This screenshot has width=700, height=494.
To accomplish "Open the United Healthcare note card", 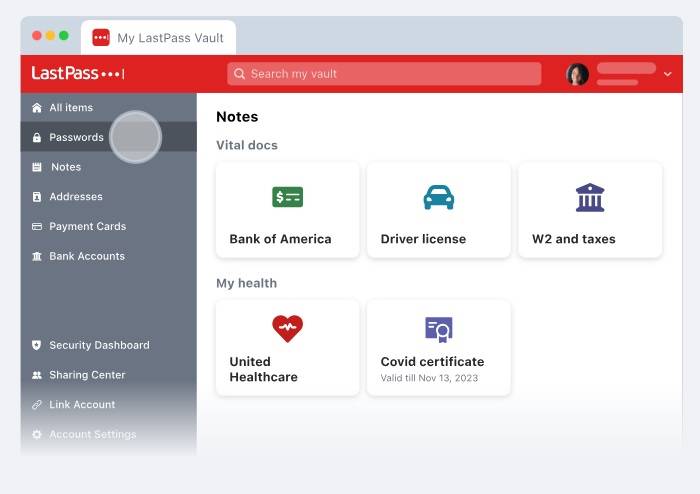I will 288,348.
